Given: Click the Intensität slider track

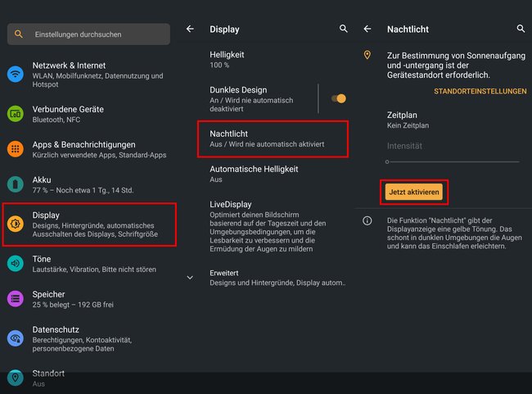Looking at the screenshot, I should [454, 161].
